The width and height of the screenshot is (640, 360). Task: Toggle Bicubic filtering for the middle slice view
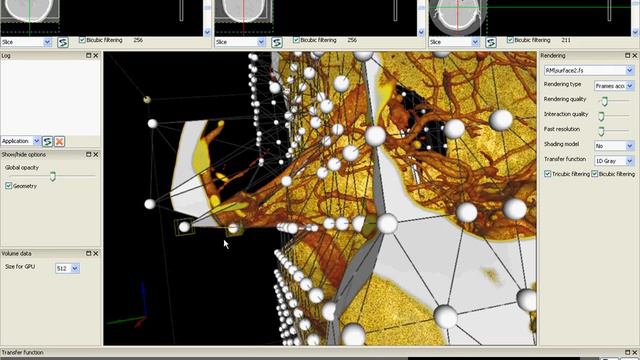(x=296, y=40)
